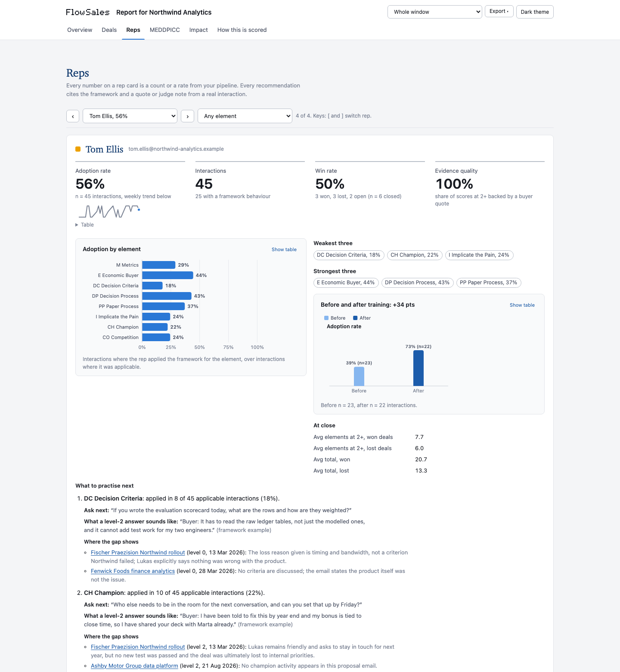The image size is (620, 672).
Task: Open the Overview tab
Action: pos(80,30)
